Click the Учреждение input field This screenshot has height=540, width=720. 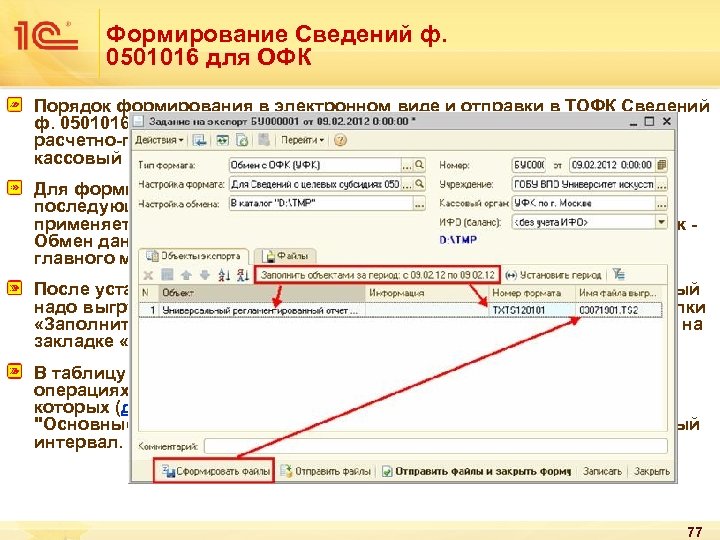[584, 185]
